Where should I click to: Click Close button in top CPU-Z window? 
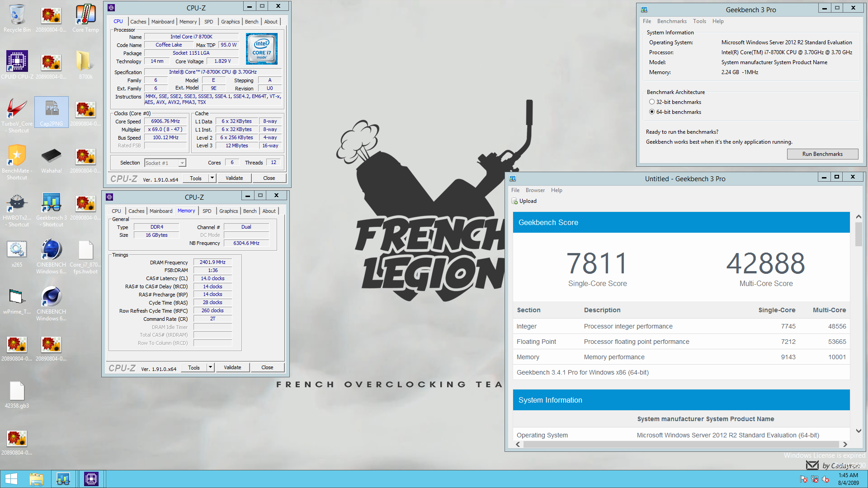coord(269,178)
